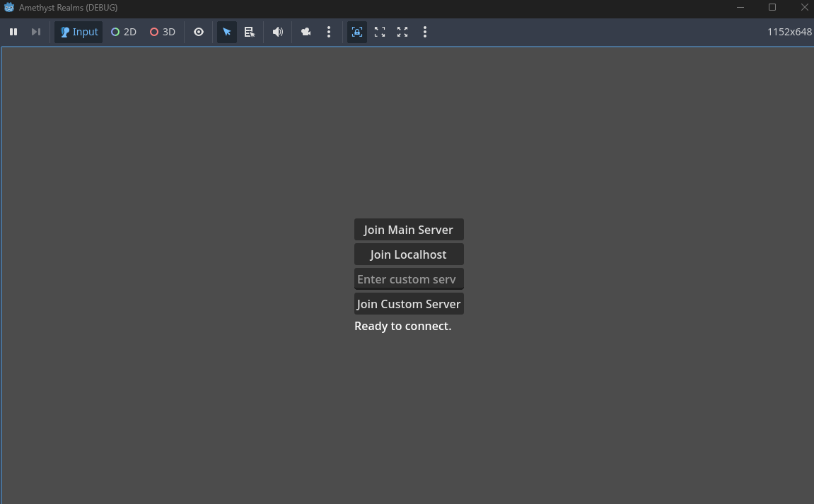Toggle selection visibility eye icon
The image size is (814, 504).
pyautogui.click(x=199, y=33)
